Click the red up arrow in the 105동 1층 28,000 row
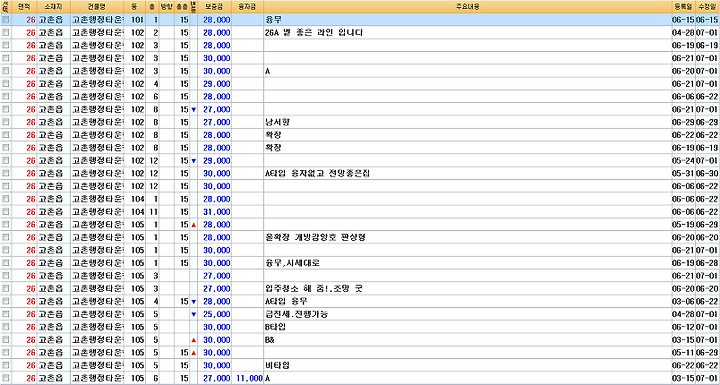This screenshot has height=385, width=720. [193, 225]
